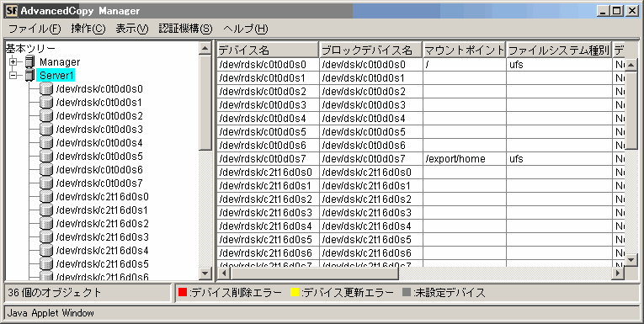Screen dimensions: 644x324
Task: Select table cell /dev/dsk/c2t16d0s5
Action: (x=371, y=240)
